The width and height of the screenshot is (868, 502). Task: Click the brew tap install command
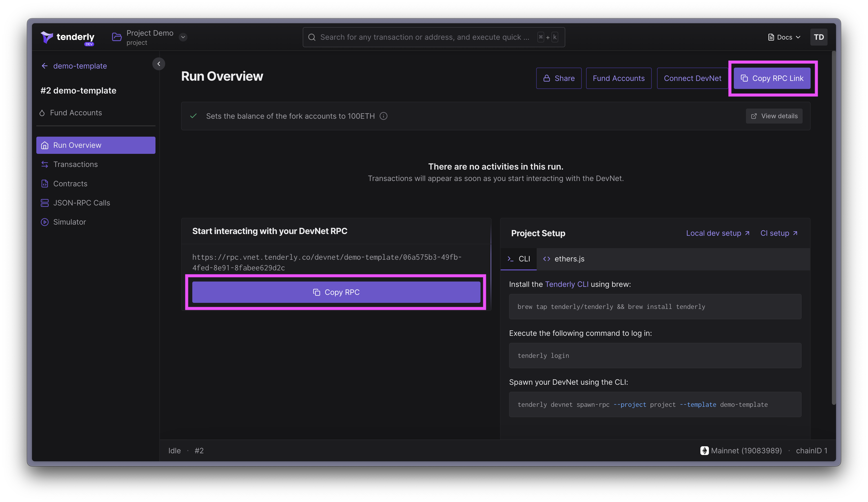point(655,307)
